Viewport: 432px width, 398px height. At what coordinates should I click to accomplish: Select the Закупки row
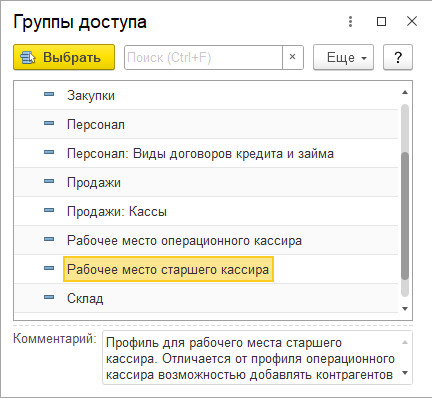pyautogui.click(x=206, y=95)
